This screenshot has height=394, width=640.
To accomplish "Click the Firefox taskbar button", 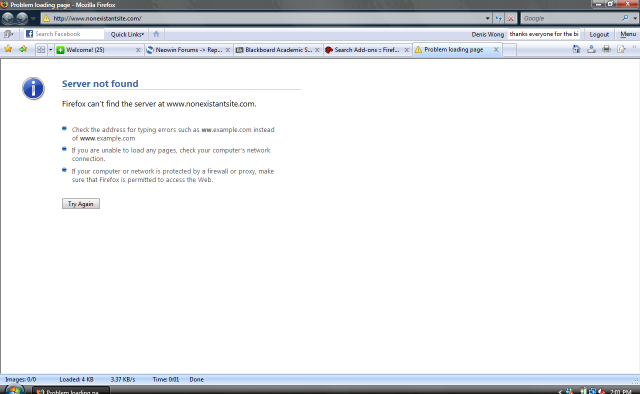I will click(x=71, y=391).
